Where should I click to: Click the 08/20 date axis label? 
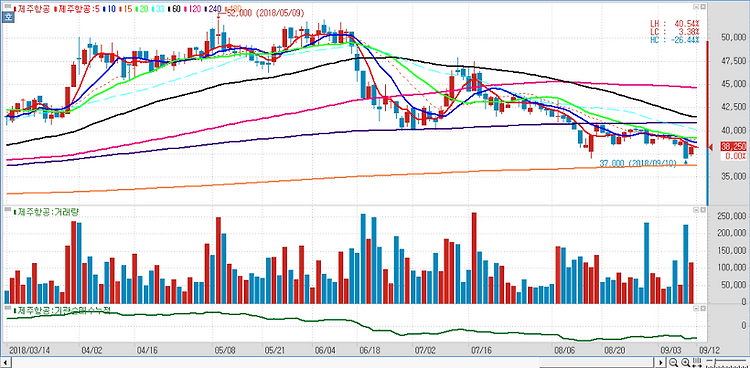(614, 349)
